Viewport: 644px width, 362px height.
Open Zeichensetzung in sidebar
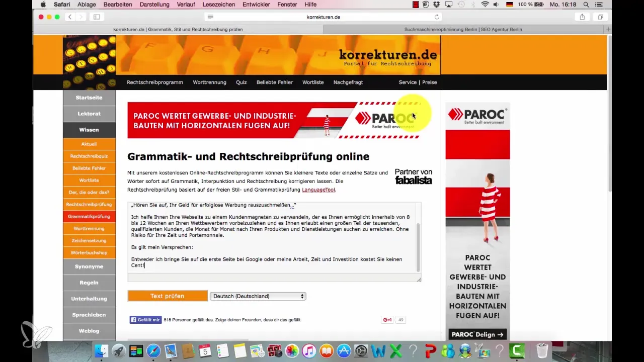point(89,240)
